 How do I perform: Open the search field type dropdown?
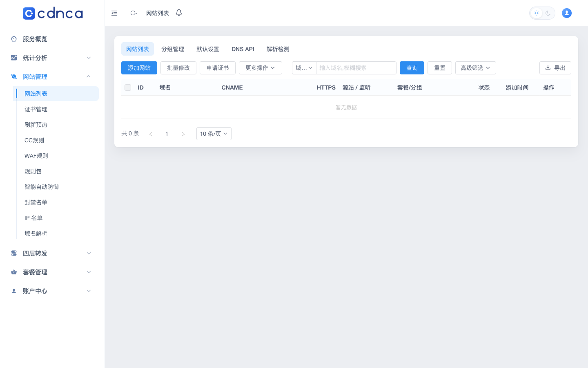click(x=304, y=68)
